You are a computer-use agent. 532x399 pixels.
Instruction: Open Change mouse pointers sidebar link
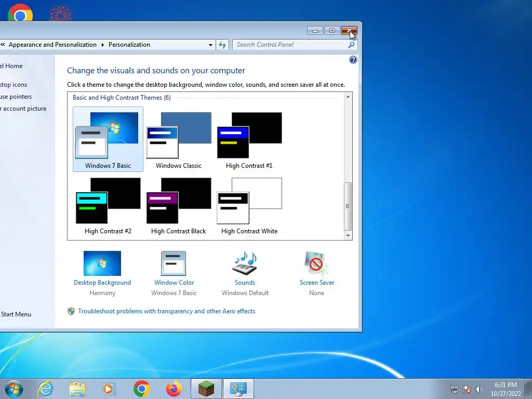pyautogui.click(x=16, y=97)
